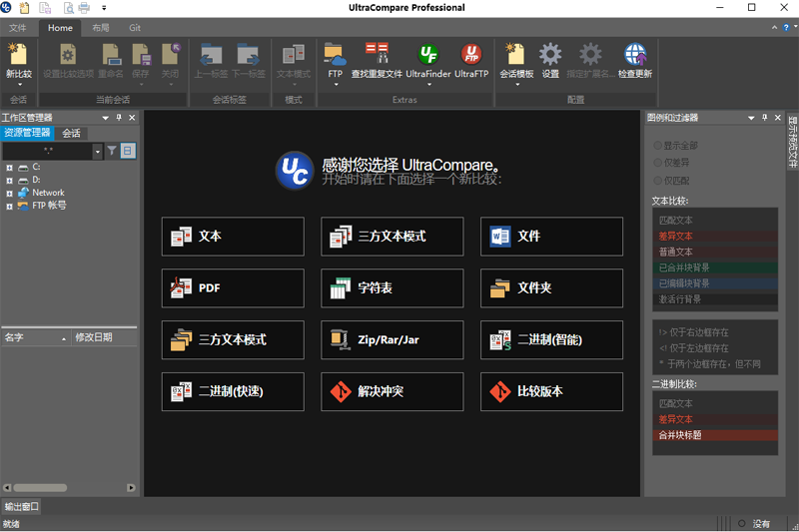Click Check for Updates (检查更新) icon
799x532 pixels.
pos(635,54)
